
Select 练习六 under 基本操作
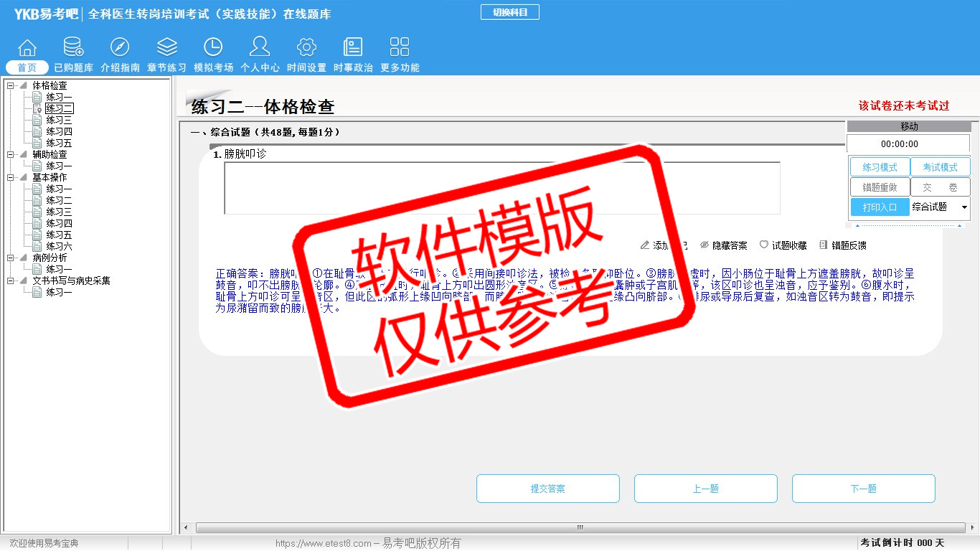coord(59,246)
